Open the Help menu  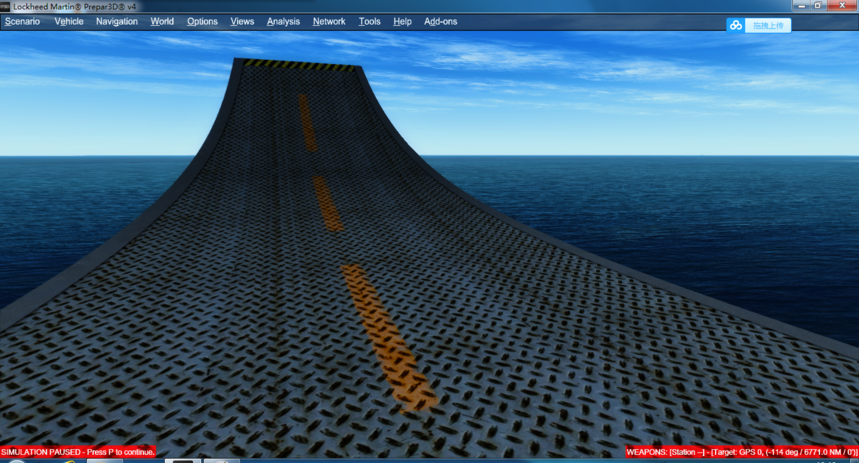[402, 21]
